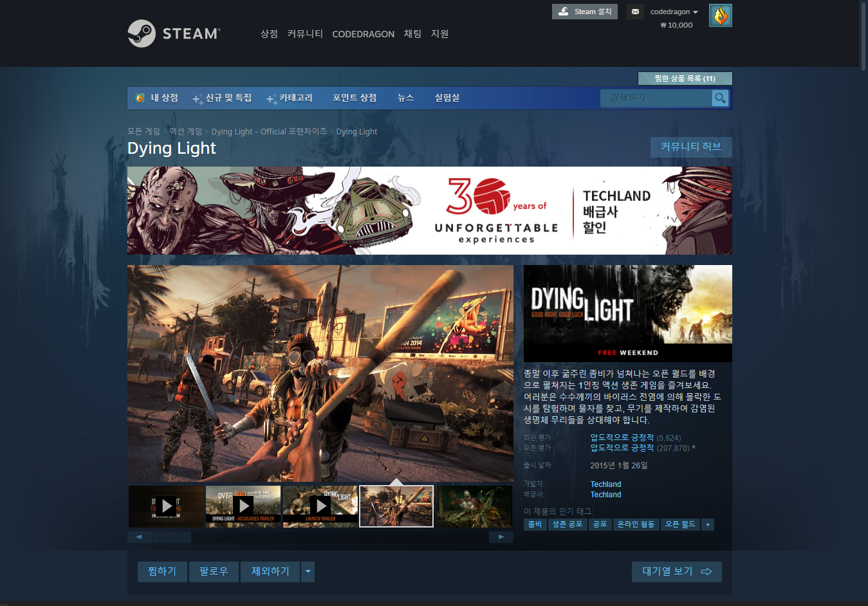Screen dimensions: 868x606
Task: Click the thumbnail strip scrollbar handle
Action: (172, 537)
